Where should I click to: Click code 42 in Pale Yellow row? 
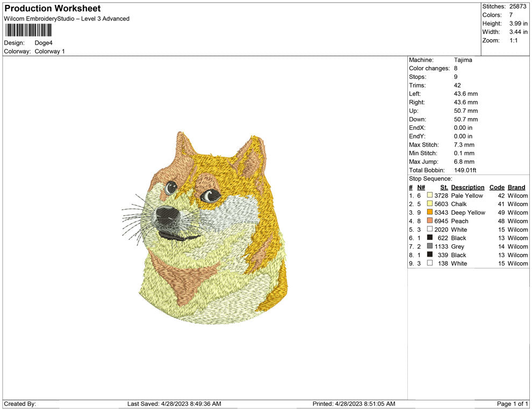(x=501, y=195)
